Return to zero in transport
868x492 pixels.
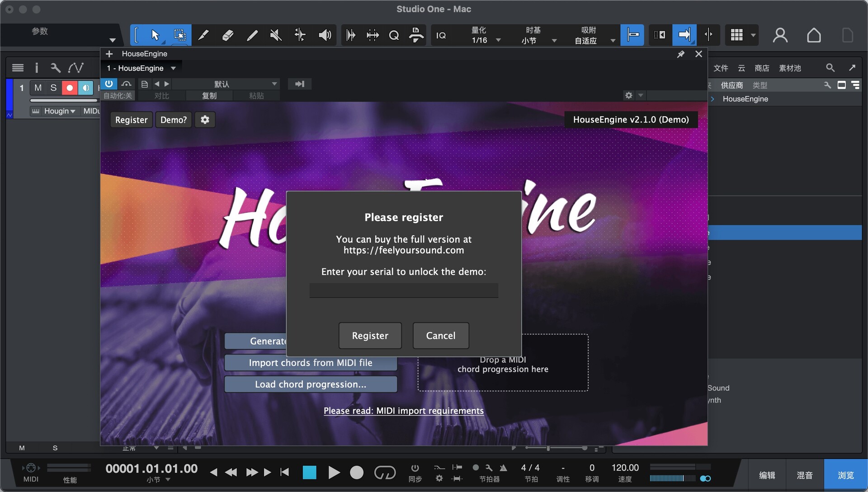pyautogui.click(x=284, y=473)
